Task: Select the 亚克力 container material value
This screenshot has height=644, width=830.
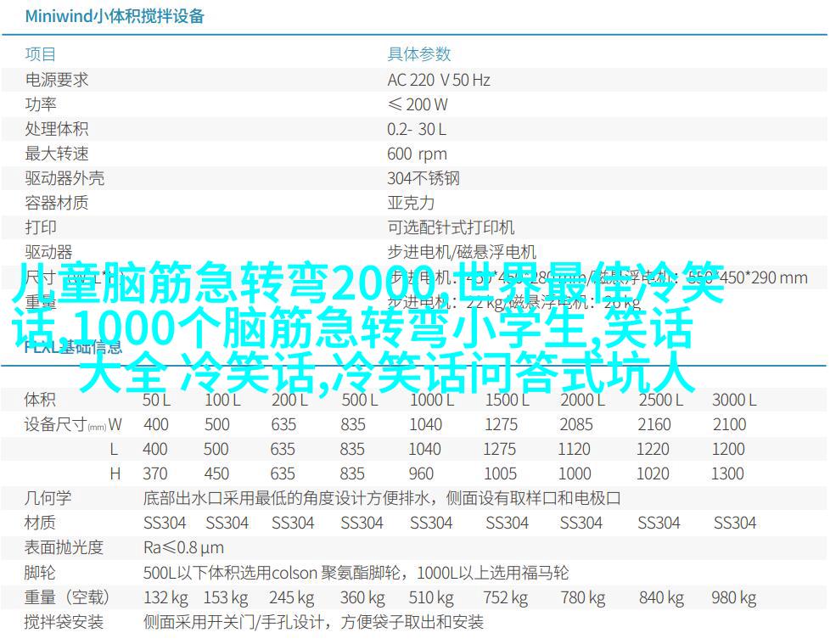Action: [411, 203]
